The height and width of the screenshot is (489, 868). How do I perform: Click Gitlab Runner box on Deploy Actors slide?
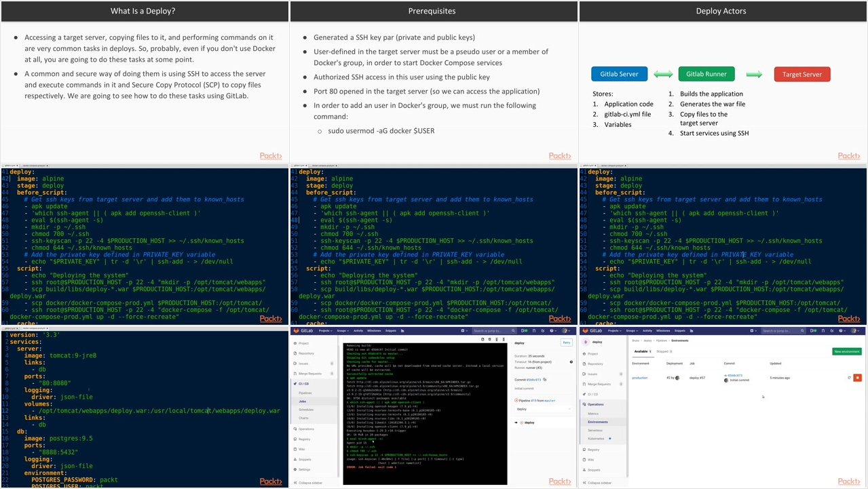[706, 74]
